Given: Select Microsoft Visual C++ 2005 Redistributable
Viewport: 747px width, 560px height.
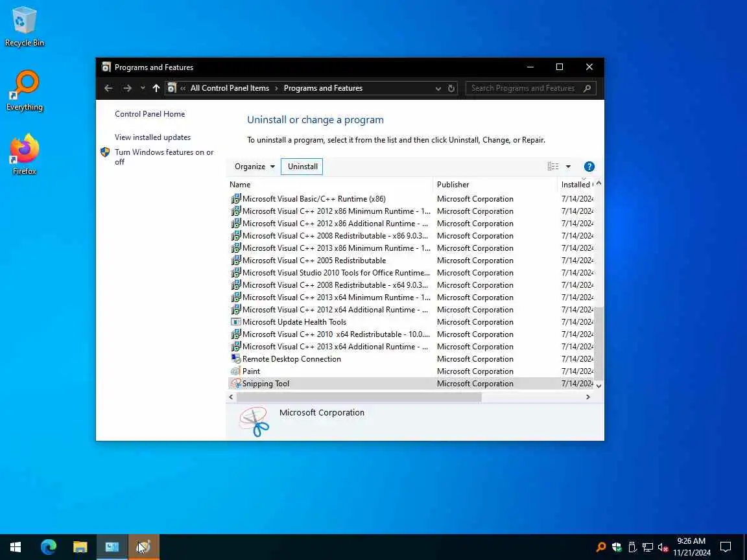Looking at the screenshot, I should click(x=411, y=261).
